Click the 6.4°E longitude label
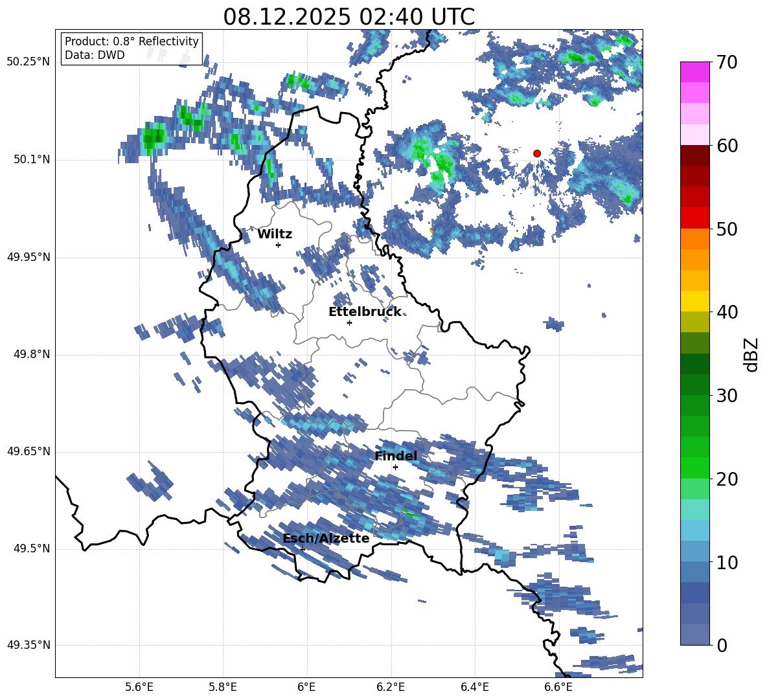767x700 pixels. click(x=474, y=687)
